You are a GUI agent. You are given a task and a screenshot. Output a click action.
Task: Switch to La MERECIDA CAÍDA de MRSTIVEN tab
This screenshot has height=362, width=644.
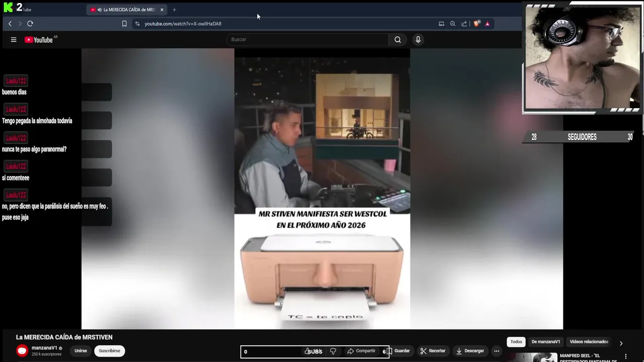pos(127,10)
